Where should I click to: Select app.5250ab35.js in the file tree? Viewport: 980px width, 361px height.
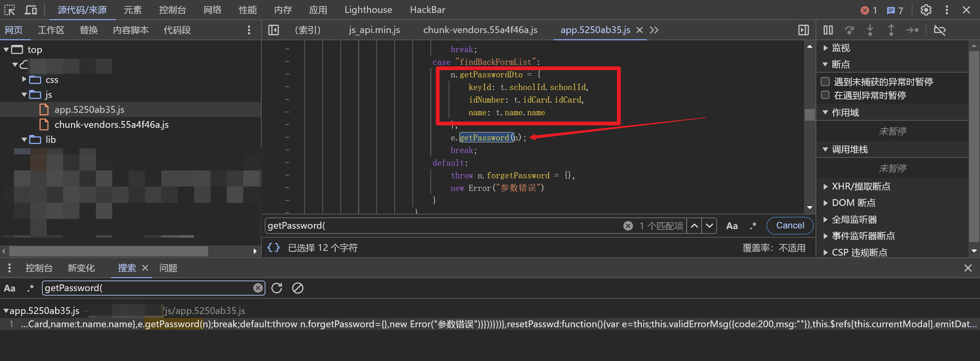89,109
